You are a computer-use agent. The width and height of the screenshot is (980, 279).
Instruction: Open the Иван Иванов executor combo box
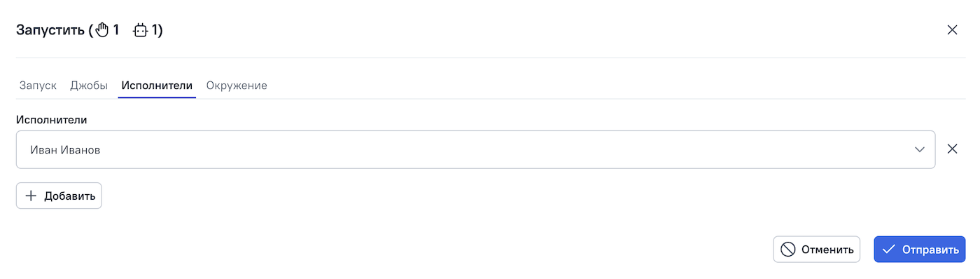475,149
